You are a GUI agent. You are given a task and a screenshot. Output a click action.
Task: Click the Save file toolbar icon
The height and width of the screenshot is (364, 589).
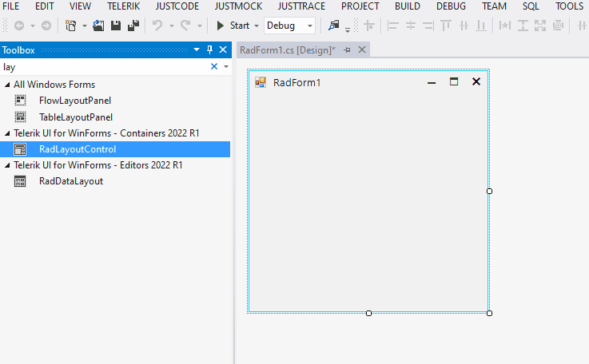[x=116, y=26]
